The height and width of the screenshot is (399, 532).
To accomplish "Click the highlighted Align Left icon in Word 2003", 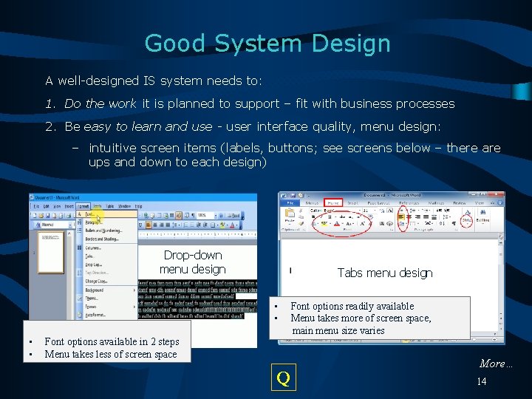I will click(148, 225).
